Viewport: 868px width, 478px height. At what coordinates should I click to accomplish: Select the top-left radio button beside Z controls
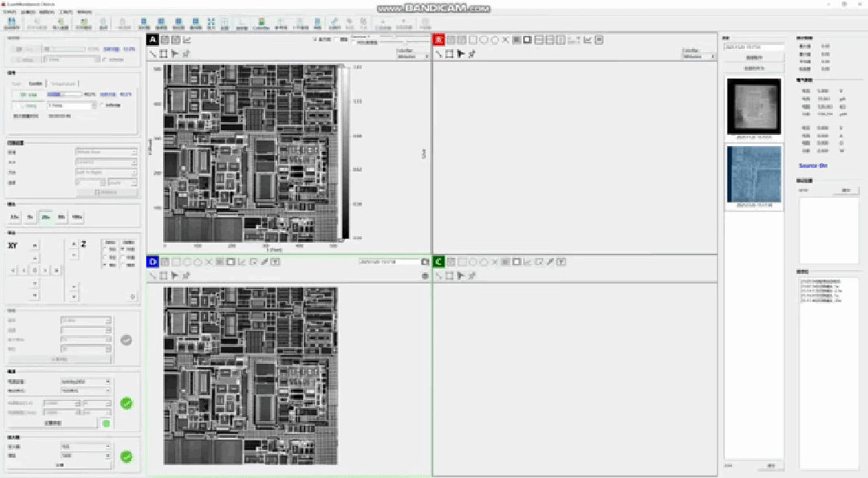pos(104,248)
